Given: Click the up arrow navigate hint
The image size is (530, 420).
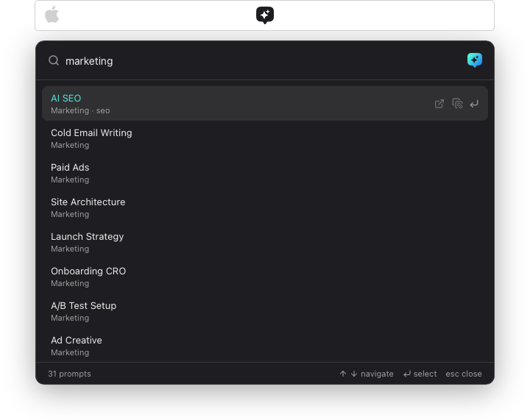Looking at the screenshot, I should pyautogui.click(x=343, y=374).
